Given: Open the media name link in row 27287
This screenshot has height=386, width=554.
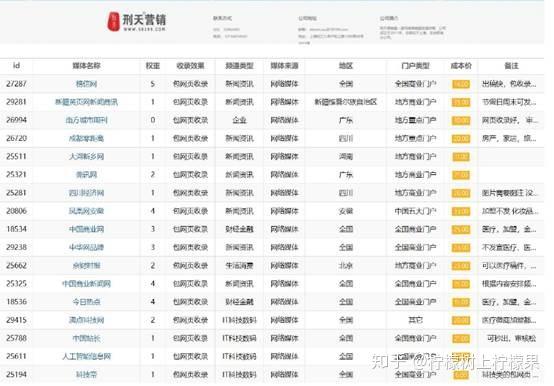Looking at the screenshot, I should (x=87, y=84).
